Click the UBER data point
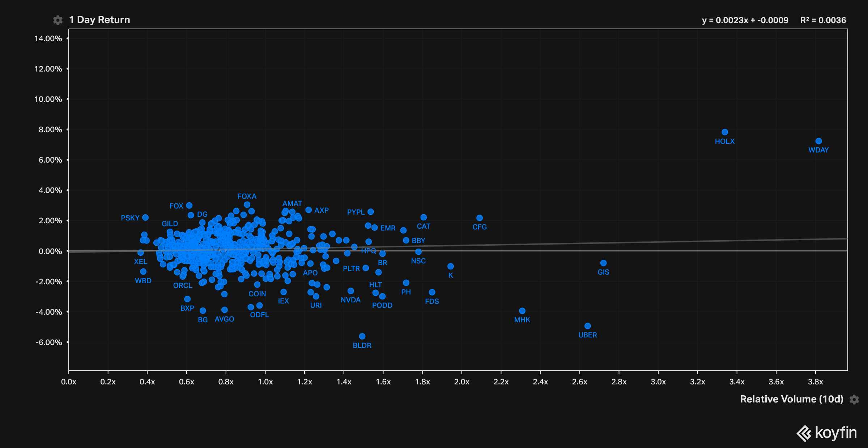 [588, 326]
